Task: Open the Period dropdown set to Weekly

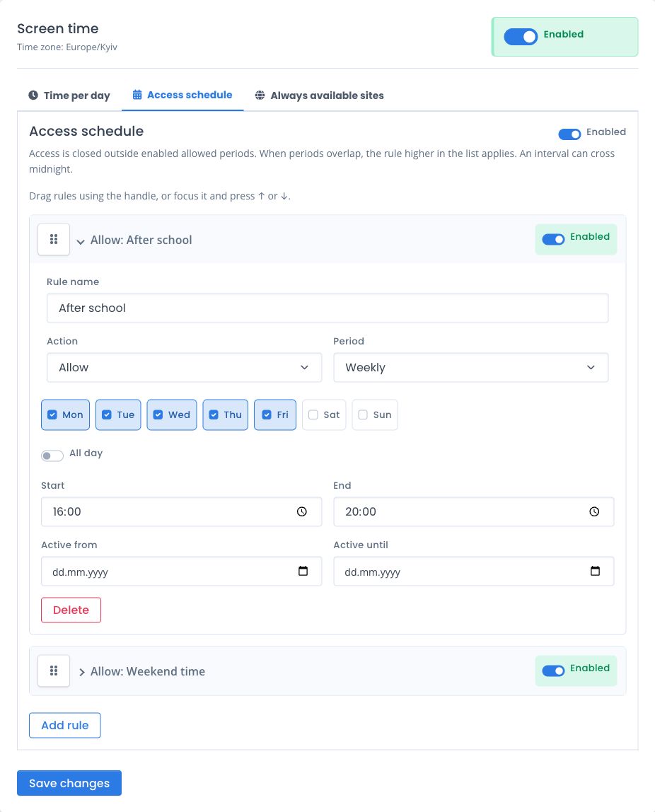Action: tap(470, 368)
